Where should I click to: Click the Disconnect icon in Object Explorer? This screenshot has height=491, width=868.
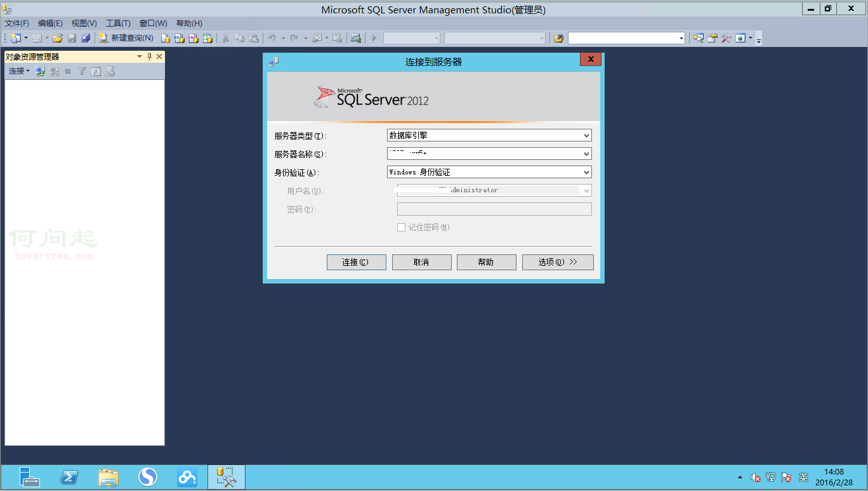click(x=55, y=72)
